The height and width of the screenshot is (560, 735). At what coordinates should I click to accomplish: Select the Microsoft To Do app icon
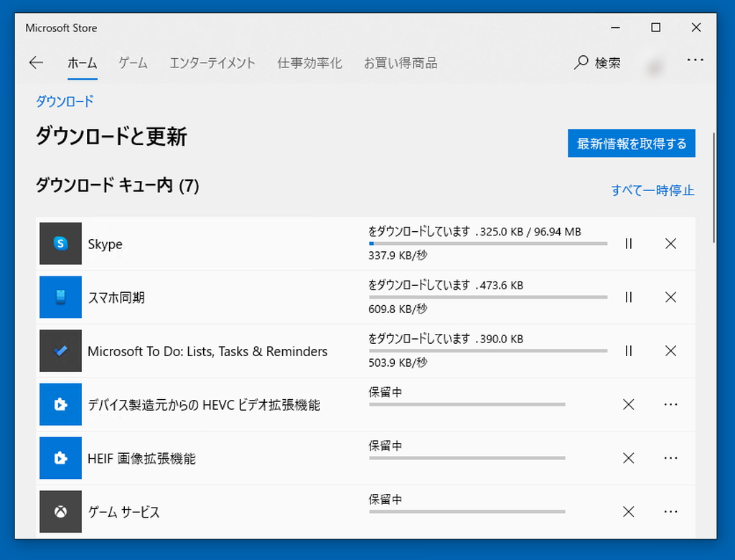click(x=60, y=351)
